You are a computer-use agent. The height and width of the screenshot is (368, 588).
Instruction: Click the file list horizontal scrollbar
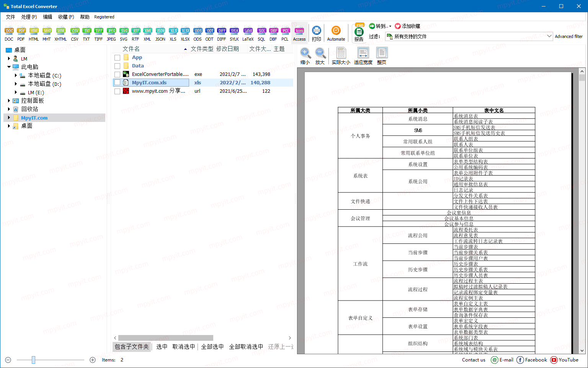click(166, 338)
